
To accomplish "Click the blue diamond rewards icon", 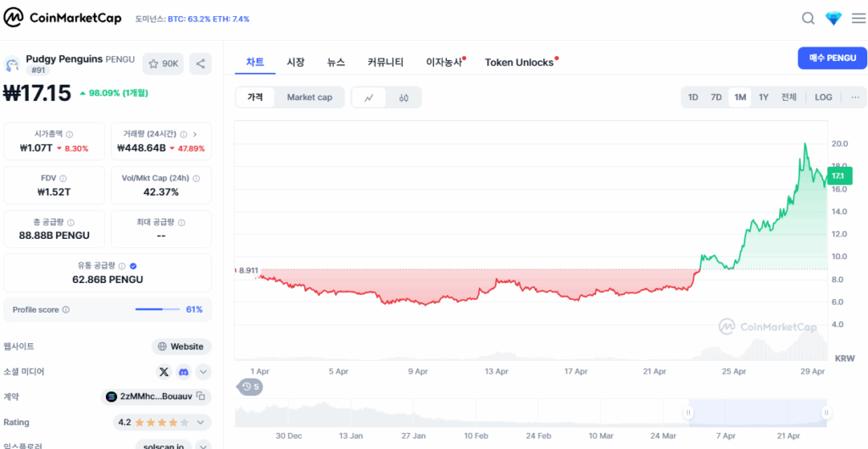I will click(x=833, y=19).
